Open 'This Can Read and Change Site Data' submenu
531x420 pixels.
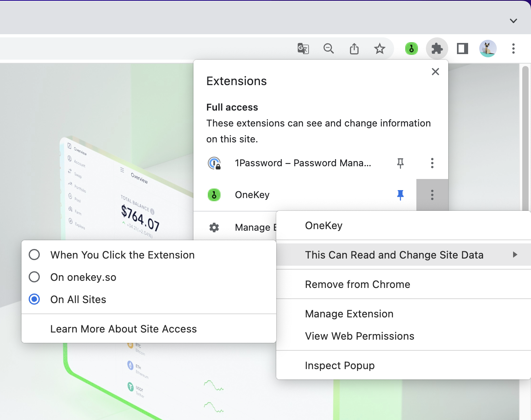click(x=404, y=255)
